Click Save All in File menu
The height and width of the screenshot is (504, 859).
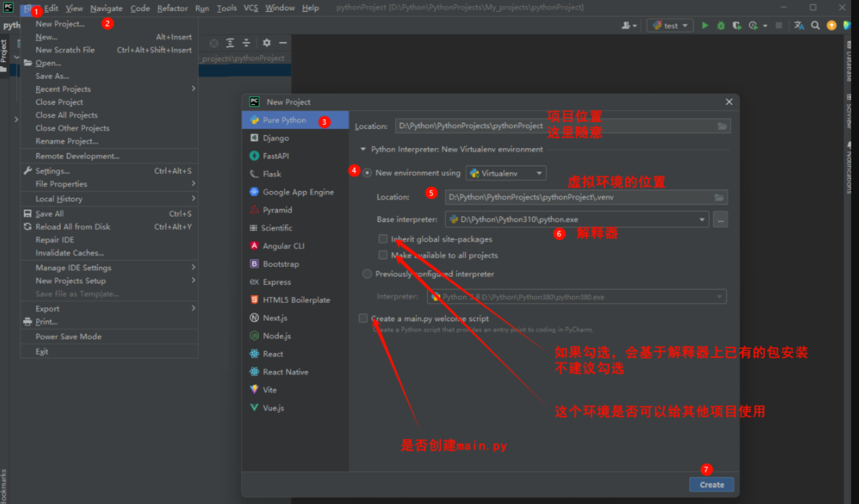tap(110, 214)
